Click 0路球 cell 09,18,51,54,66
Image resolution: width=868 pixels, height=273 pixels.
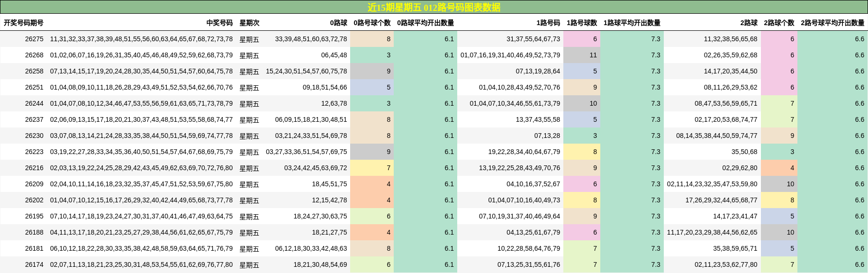(325, 87)
